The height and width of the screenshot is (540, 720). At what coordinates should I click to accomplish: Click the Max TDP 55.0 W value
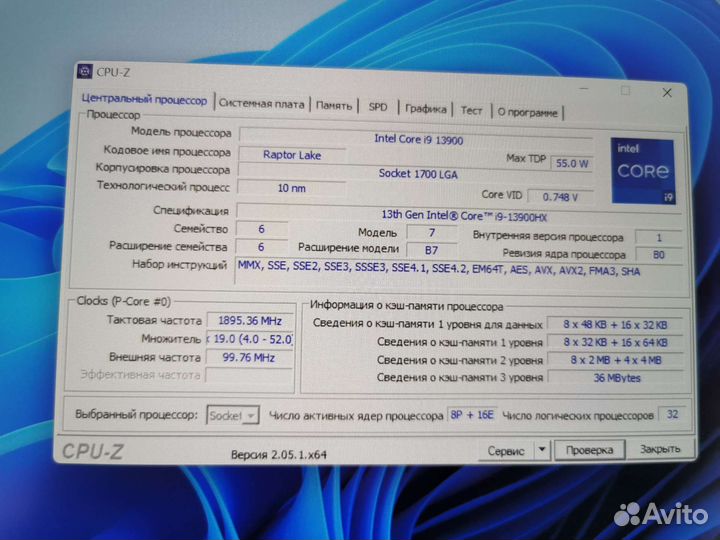(x=572, y=163)
